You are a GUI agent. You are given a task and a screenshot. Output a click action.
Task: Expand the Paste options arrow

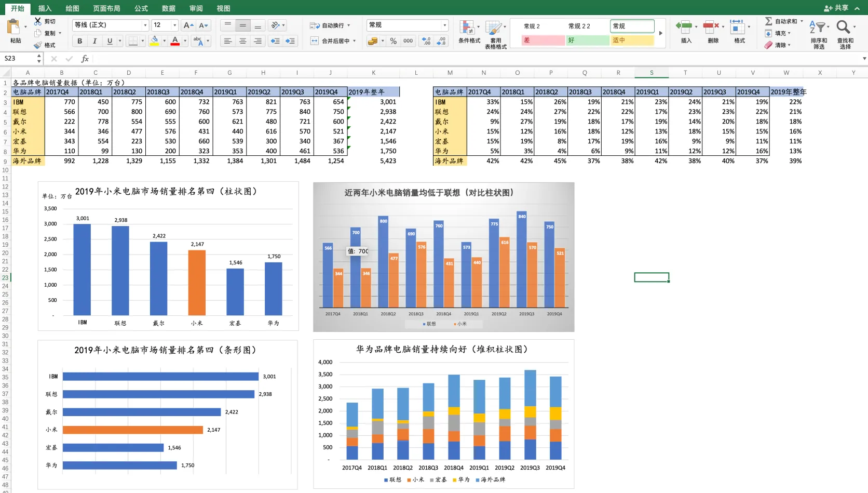click(25, 27)
